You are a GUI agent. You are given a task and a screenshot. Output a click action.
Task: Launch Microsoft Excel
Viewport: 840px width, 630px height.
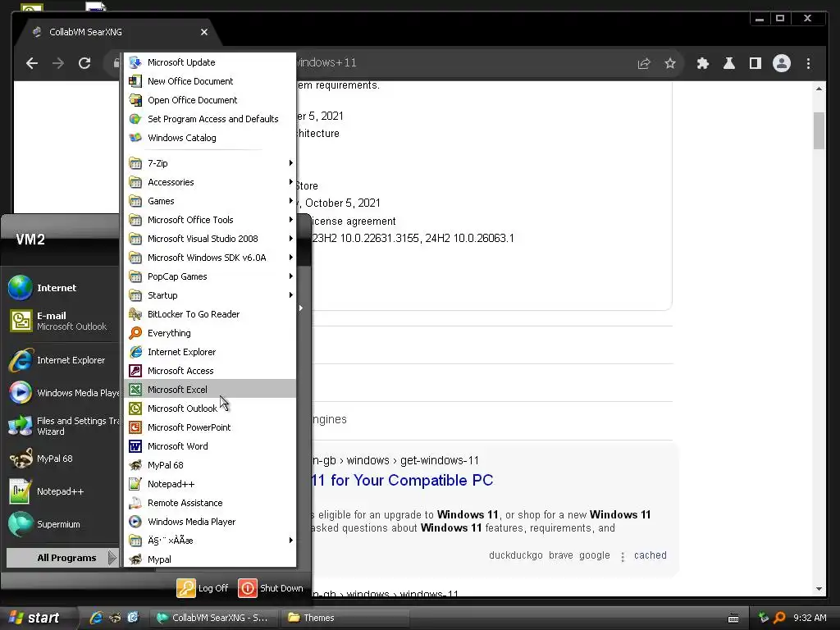coord(209,390)
